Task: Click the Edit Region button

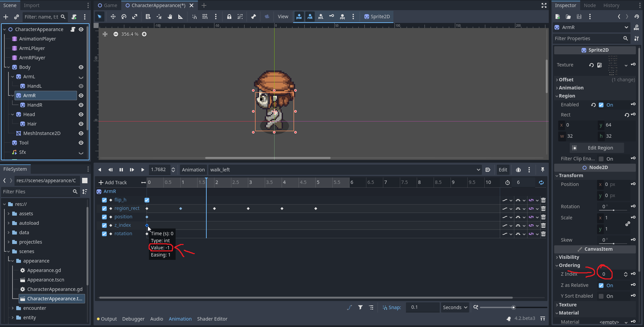Action: [597, 147]
